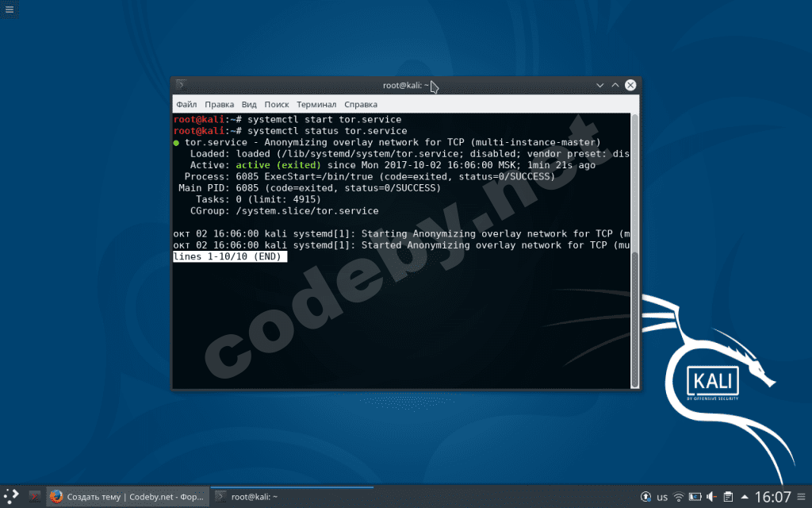Viewport: 812px width, 508px height.
Task: Open the volume speaker tray icon
Action: point(711,497)
